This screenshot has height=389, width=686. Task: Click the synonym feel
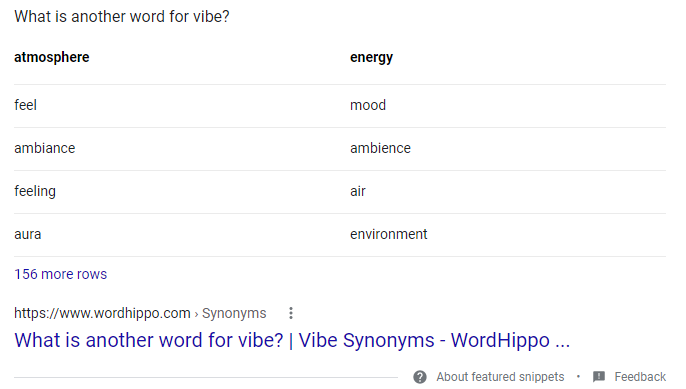click(25, 105)
